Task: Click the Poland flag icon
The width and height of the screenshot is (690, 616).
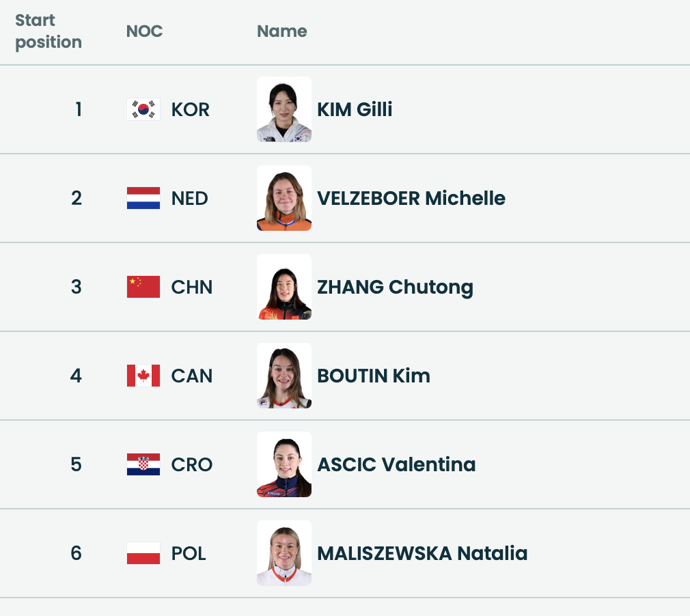Action: pos(143,553)
